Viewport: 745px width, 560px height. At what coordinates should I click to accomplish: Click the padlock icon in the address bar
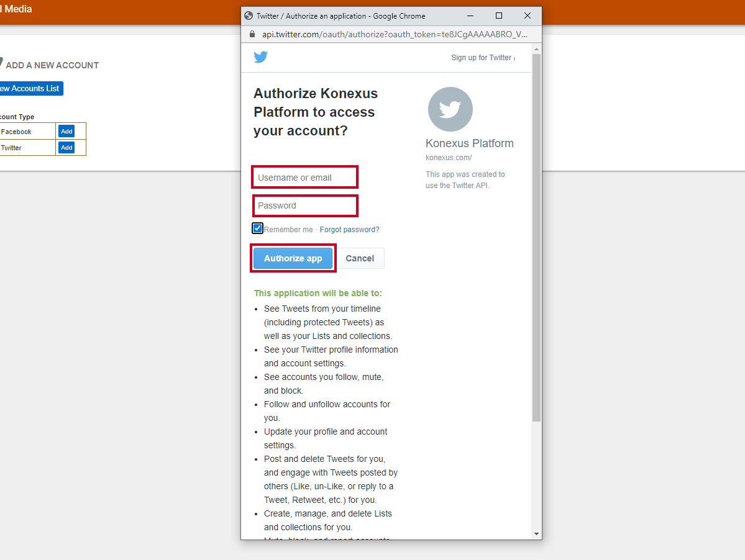click(252, 34)
